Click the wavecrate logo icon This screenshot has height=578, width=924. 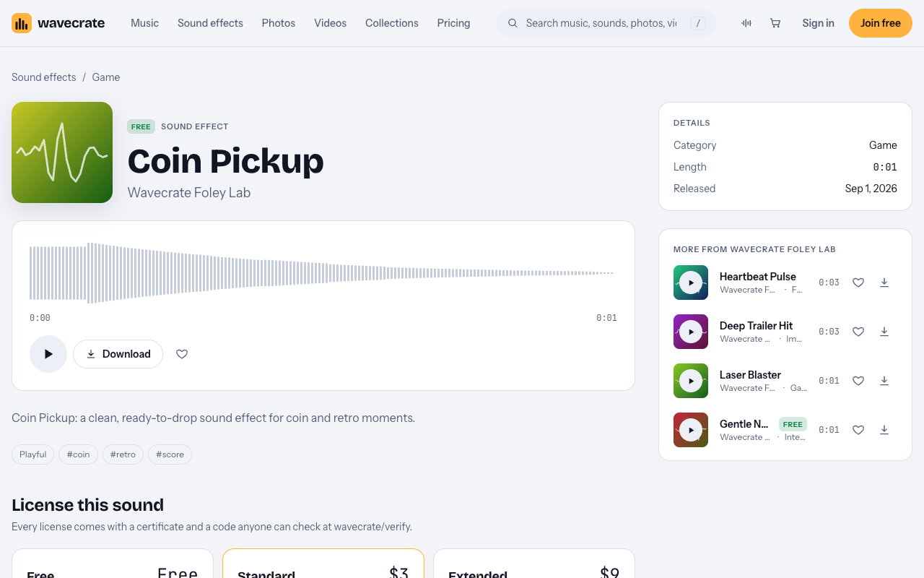click(22, 23)
